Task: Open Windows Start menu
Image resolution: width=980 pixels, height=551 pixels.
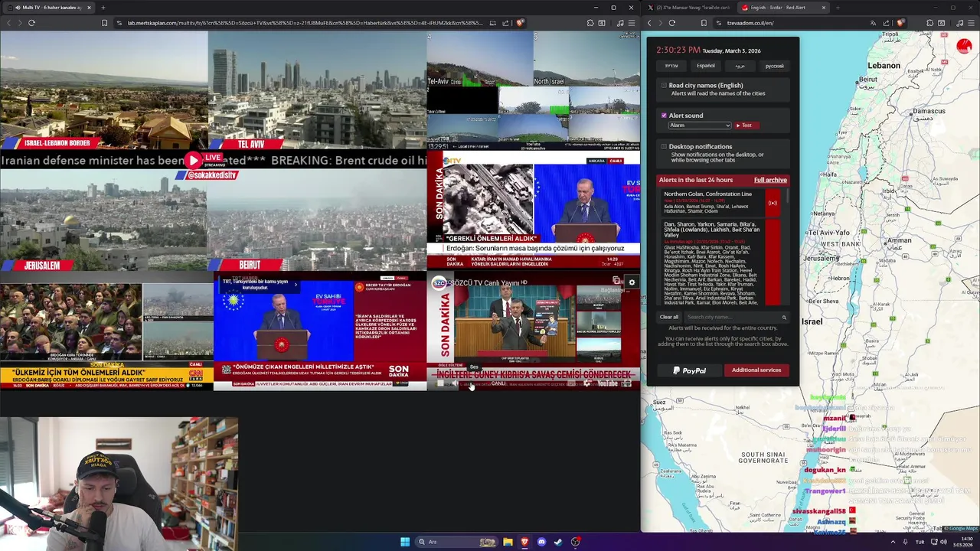Action: click(x=405, y=542)
